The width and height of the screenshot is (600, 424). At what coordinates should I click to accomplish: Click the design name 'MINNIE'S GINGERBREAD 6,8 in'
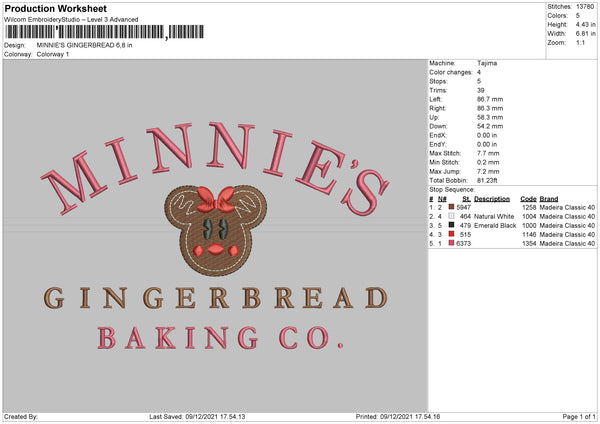[84, 45]
